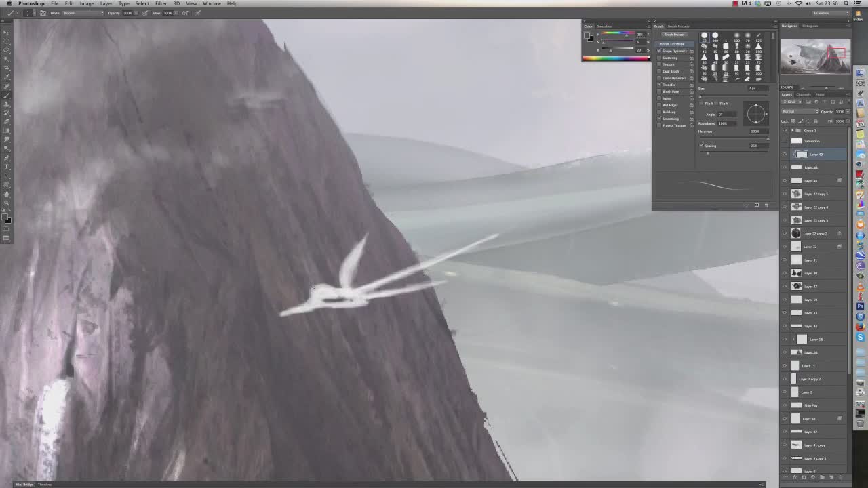
Task: Select the triangle brush tip labeled 150
Action: point(758,47)
